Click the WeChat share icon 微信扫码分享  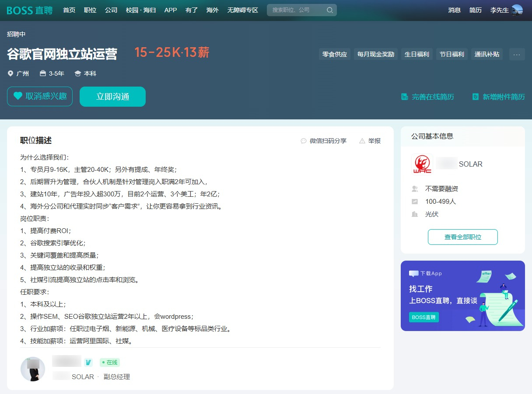click(304, 141)
